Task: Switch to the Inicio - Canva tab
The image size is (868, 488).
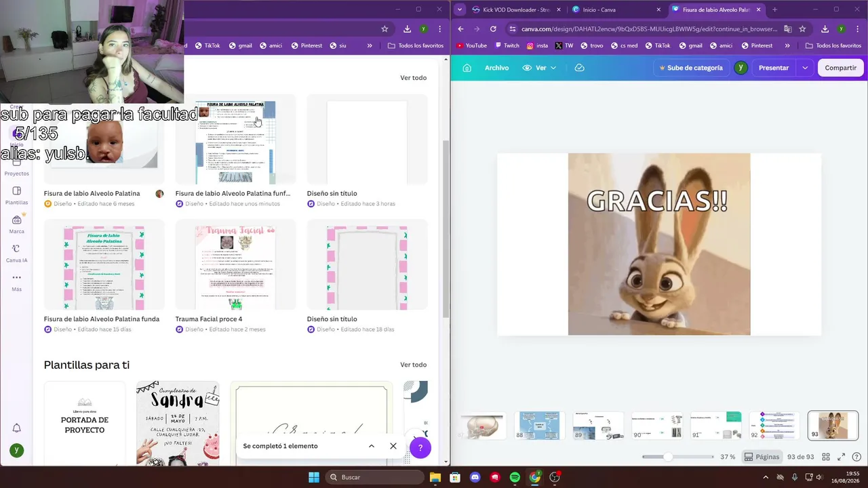Action: pos(616,9)
